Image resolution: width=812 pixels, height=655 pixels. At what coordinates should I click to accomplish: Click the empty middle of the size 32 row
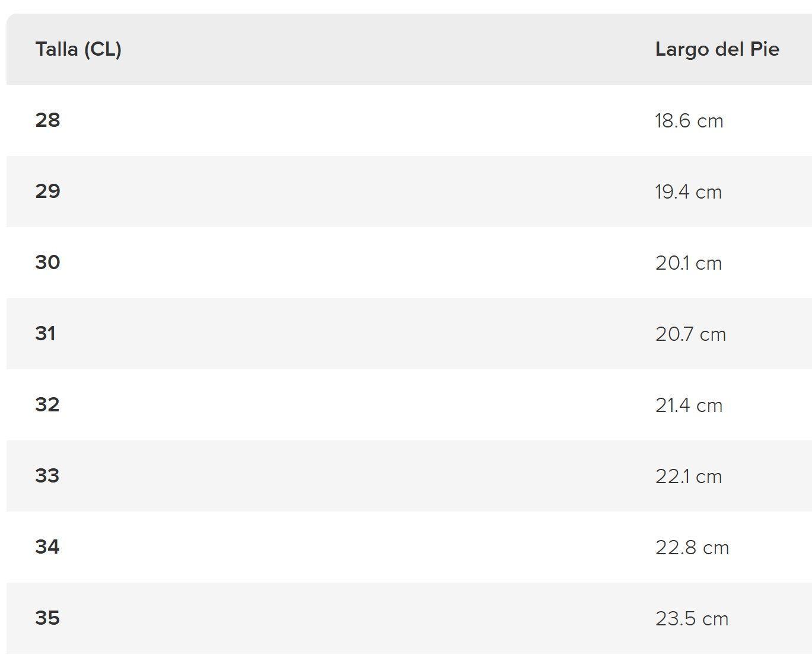point(356,405)
